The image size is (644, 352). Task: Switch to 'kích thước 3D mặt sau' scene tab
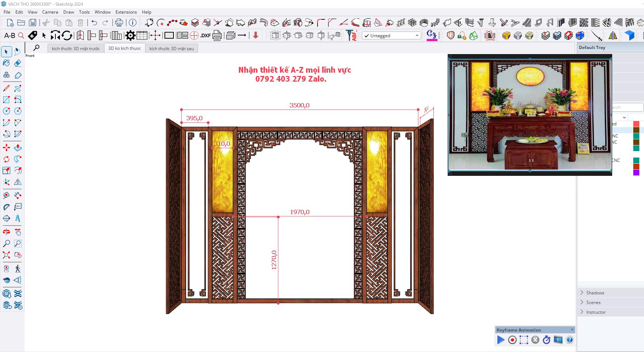(172, 49)
